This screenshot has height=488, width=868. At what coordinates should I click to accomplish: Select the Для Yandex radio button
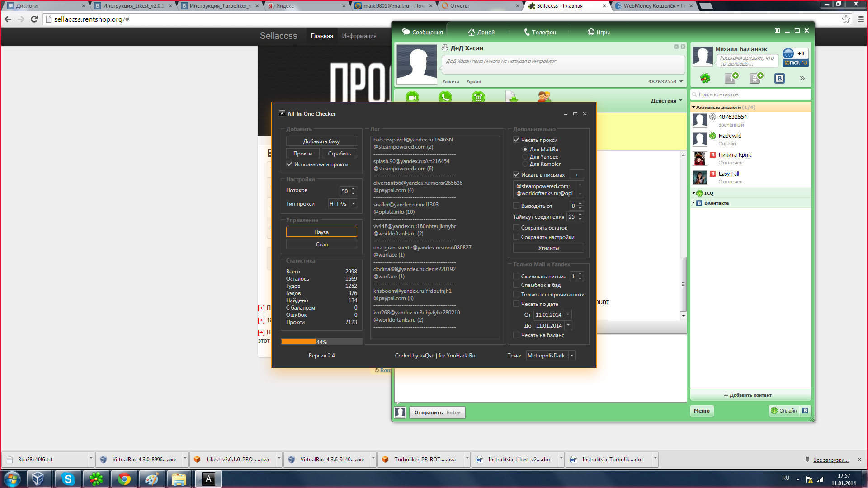pos(525,157)
